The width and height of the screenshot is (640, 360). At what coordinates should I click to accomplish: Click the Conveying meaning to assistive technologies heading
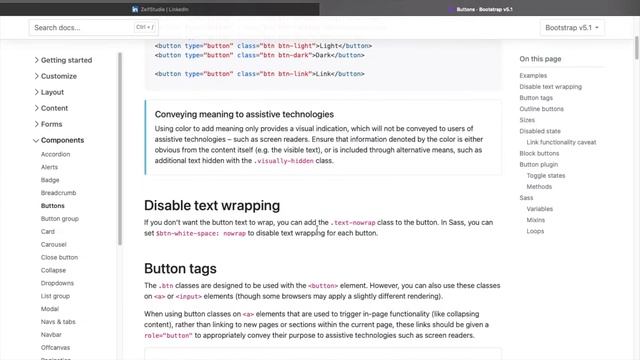244,114
